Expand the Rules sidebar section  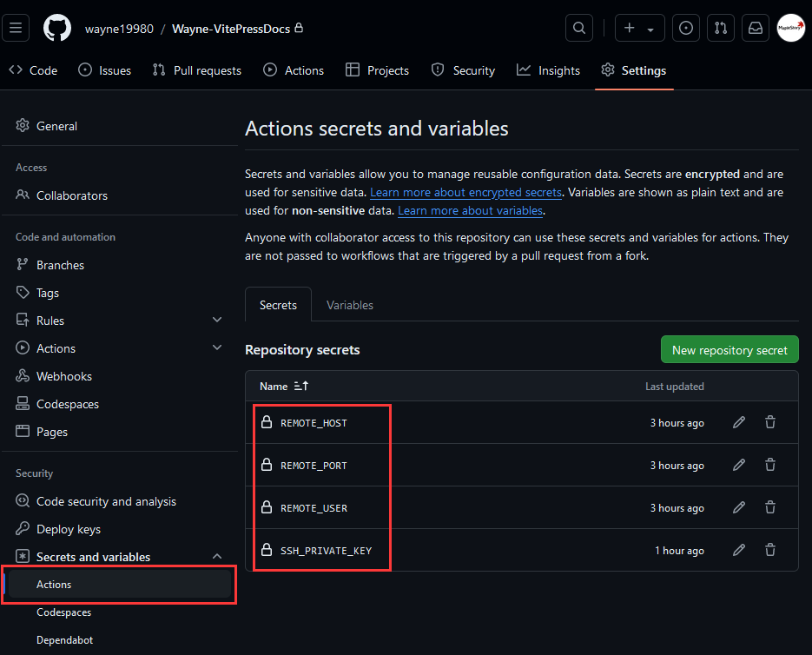coord(217,320)
